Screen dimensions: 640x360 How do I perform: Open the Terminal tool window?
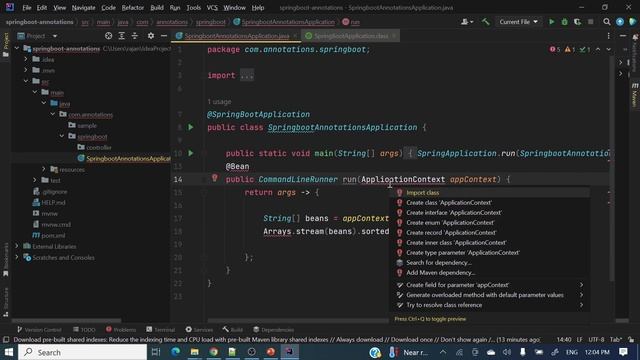160,329
